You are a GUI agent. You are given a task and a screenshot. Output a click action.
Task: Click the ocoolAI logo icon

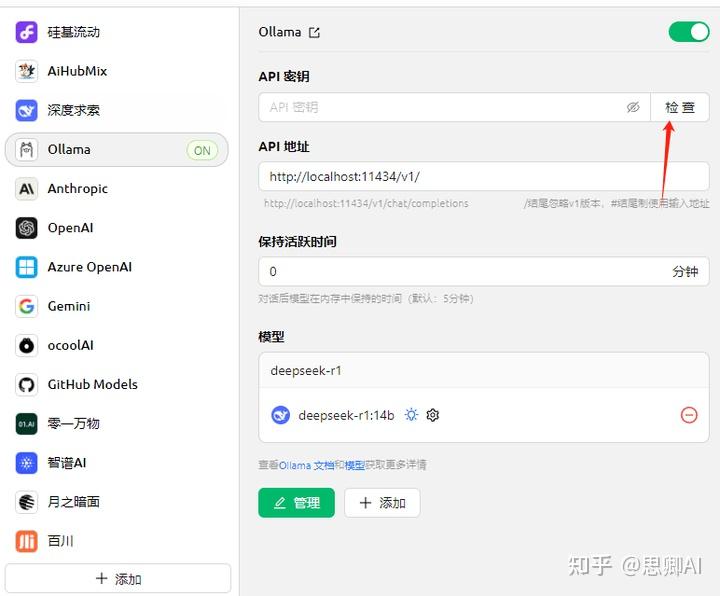click(x=26, y=345)
